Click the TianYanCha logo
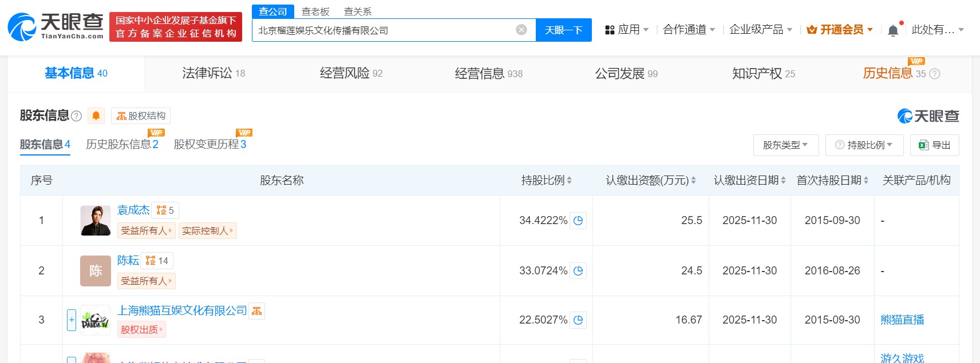The width and height of the screenshot is (980, 363). coord(56,27)
